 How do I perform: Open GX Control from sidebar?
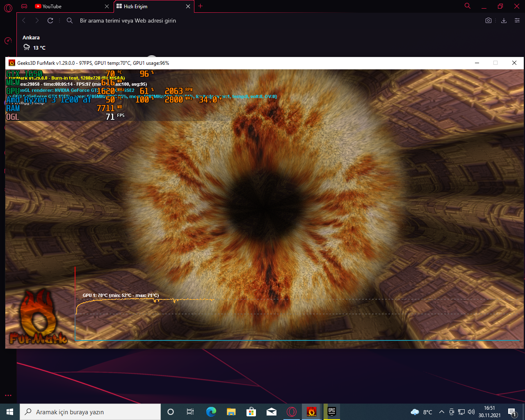(x=8, y=41)
